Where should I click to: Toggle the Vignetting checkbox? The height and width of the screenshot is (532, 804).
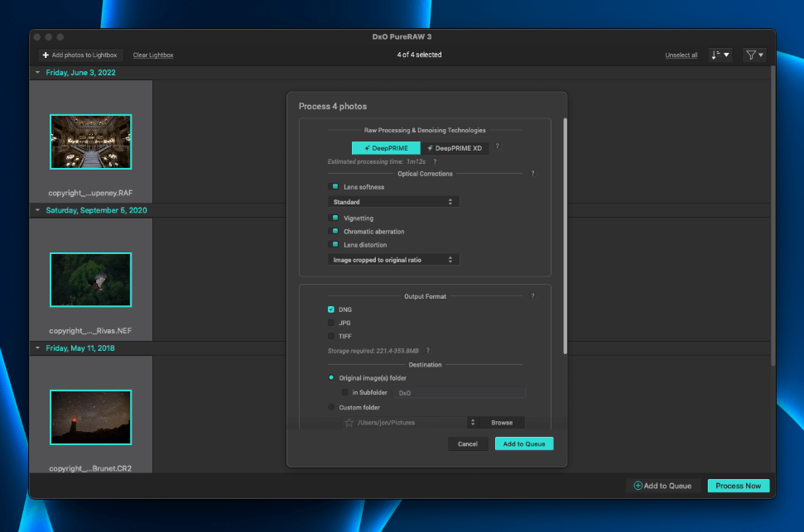pos(335,218)
